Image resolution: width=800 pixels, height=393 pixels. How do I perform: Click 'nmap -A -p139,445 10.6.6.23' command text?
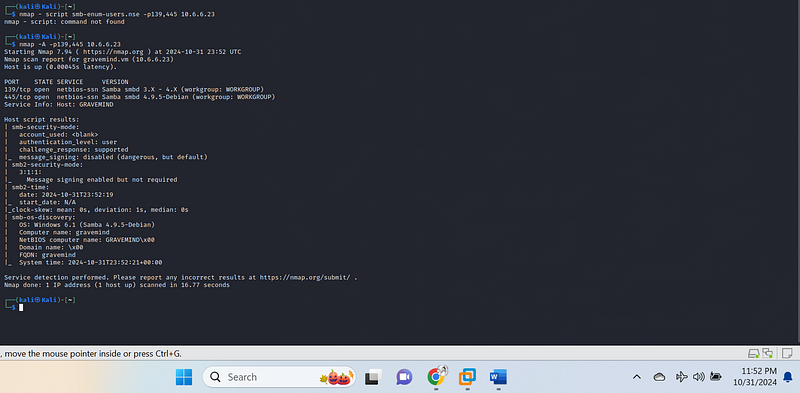point(70,44)
